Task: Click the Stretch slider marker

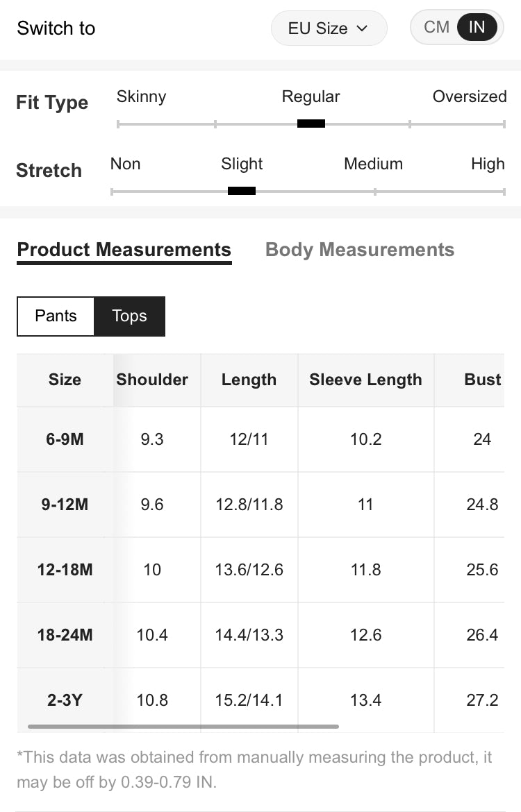Action: point(241,192)
